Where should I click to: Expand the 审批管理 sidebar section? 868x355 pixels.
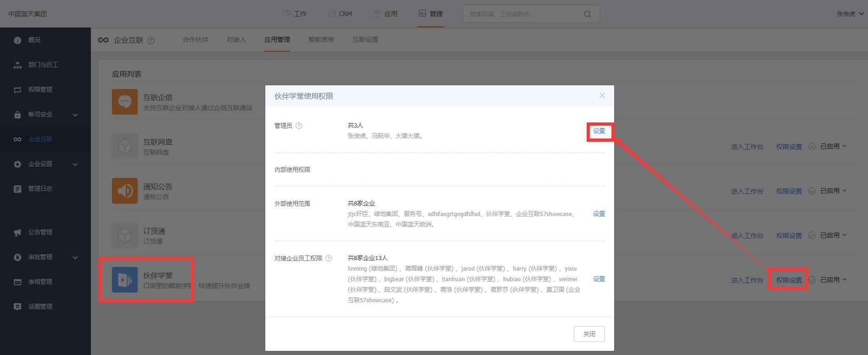coord(75,257)
